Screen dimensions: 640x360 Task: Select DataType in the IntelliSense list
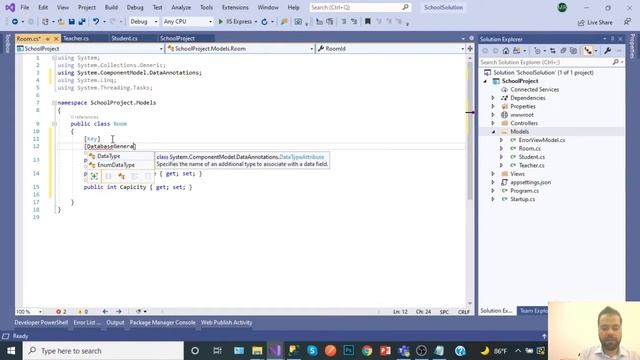pyautogui.click(x=120, y=156)
